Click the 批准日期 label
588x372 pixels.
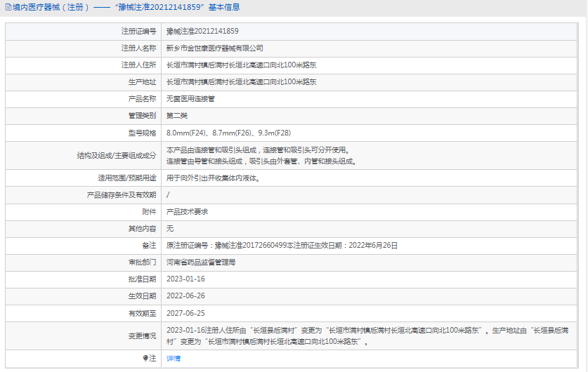142,279
